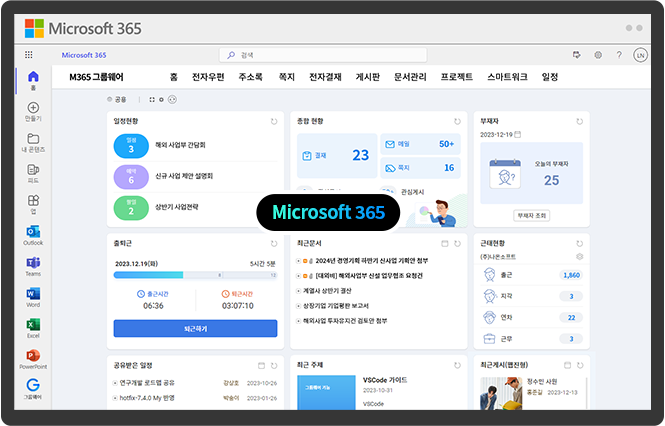The width and height of the screenshot is (665, 426).
Task: Refresh the 출퇴근 card
Action: point(274,244)
